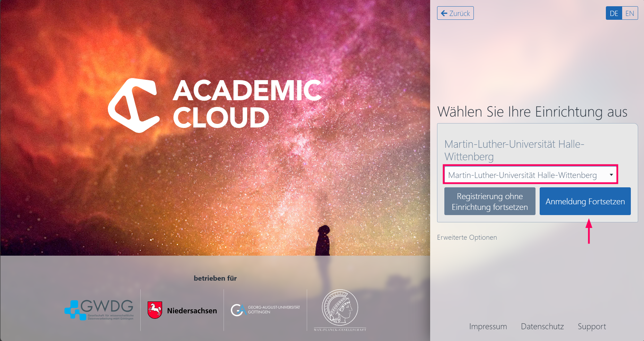Image resolution: width=644 pixels, height=341 pixels.
Task: Click the back arrow icon beside Zurück
Action: pyautogui.click(x=444, y=13)
